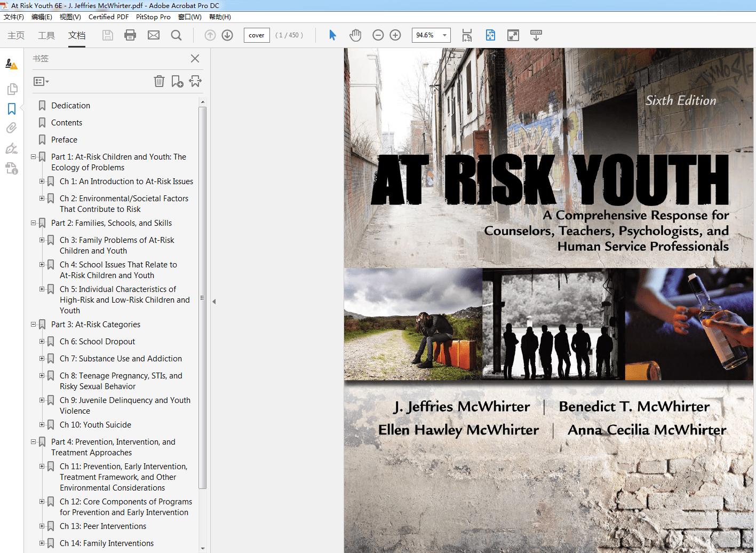The width and height of the screenshot is (756, 553).
Task: Jump to Ch 10: Youth Suicide bookmark
Action: [96, 425]
